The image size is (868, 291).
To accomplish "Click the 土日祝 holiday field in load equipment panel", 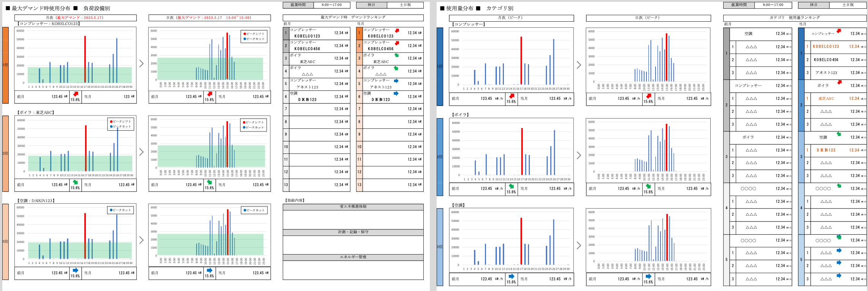I will (405, 5).
